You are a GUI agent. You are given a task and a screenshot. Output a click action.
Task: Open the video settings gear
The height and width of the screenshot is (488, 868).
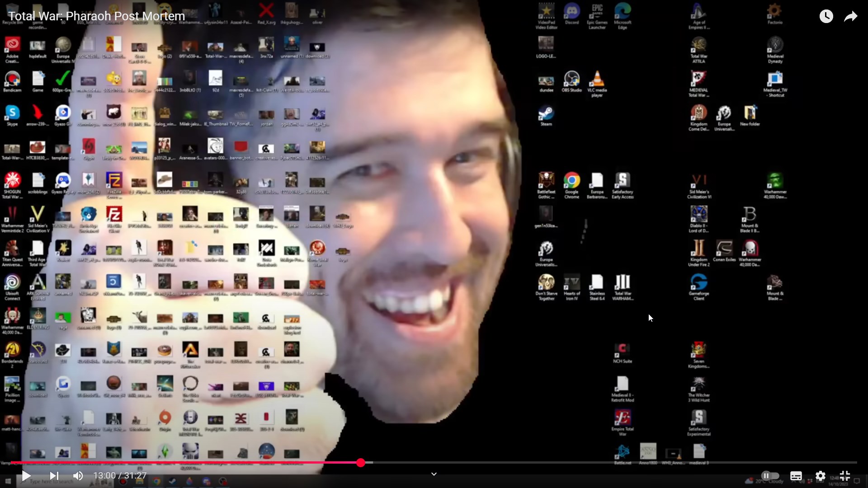tap(821, 476)
